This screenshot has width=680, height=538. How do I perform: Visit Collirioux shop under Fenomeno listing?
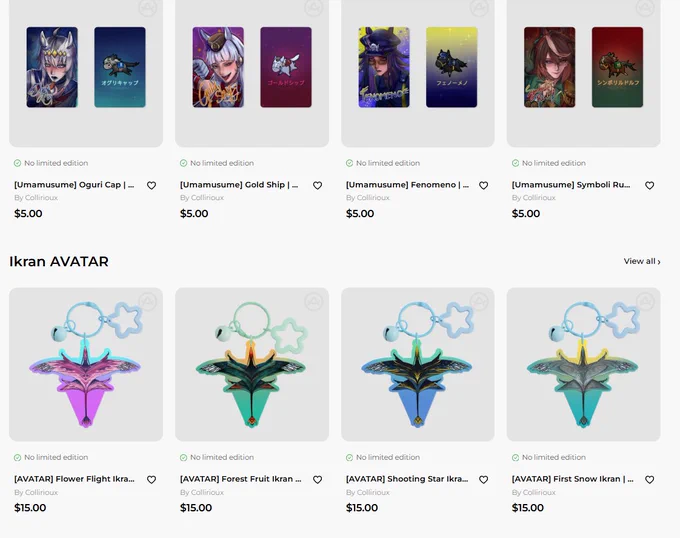[x=368, y=198]
